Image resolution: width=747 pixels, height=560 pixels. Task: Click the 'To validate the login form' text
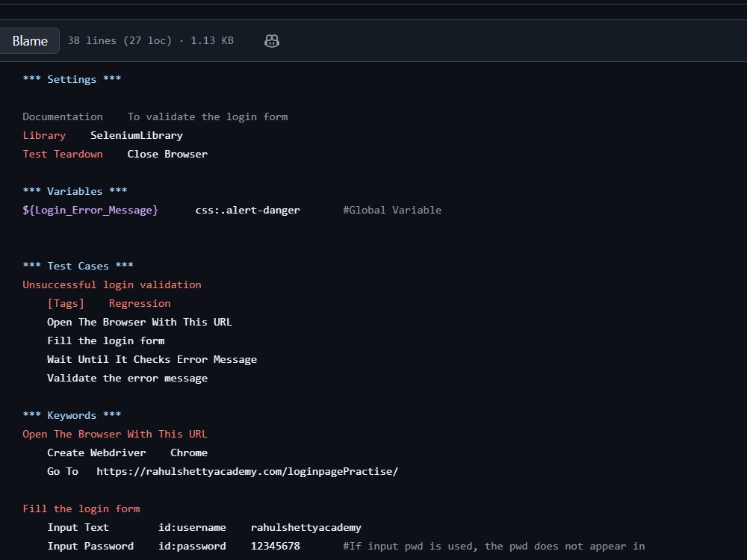pyautogui.click(x=207, y=116)
